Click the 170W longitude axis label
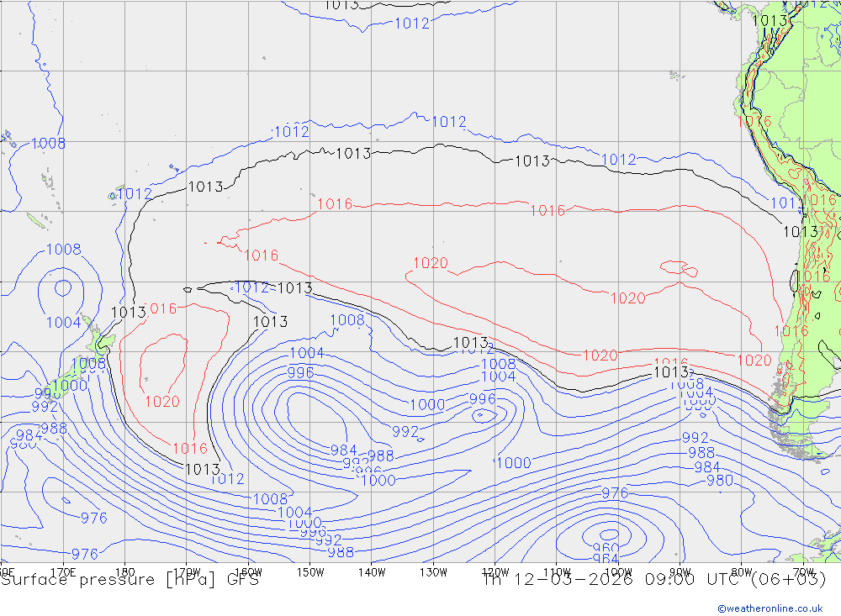Viewport: 841px width, 616px height. 187,572
